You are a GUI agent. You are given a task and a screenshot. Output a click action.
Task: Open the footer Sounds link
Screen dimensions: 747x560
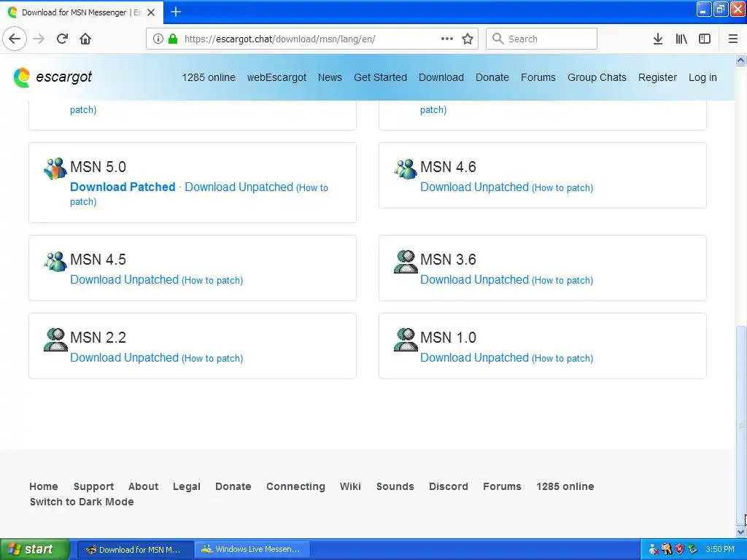[395, 486]
